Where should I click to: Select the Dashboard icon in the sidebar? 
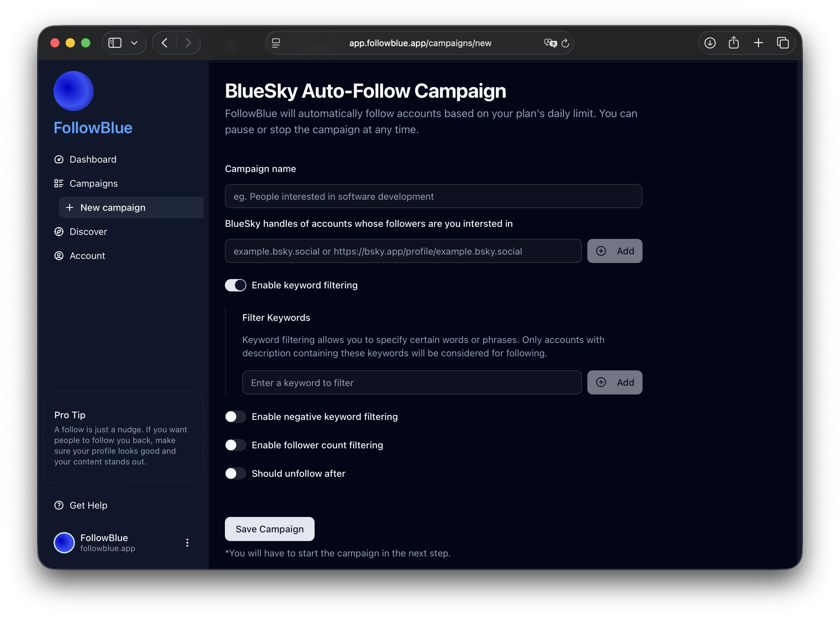(x=59, y=159)
